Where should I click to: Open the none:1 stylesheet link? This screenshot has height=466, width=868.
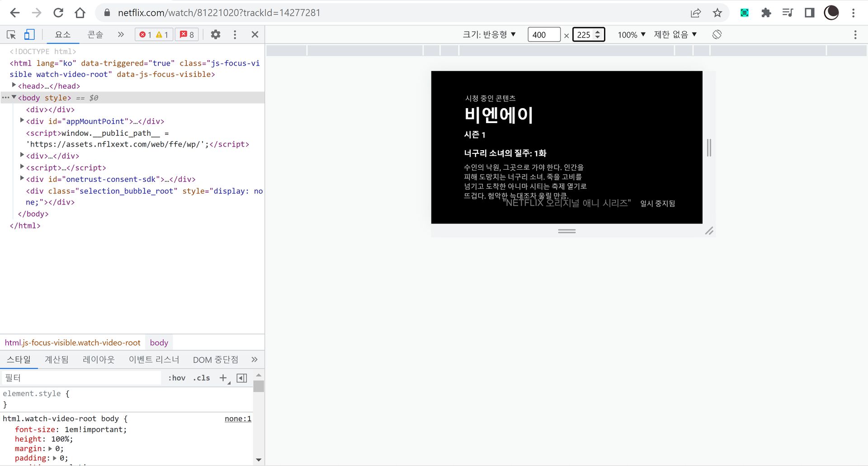238,418
